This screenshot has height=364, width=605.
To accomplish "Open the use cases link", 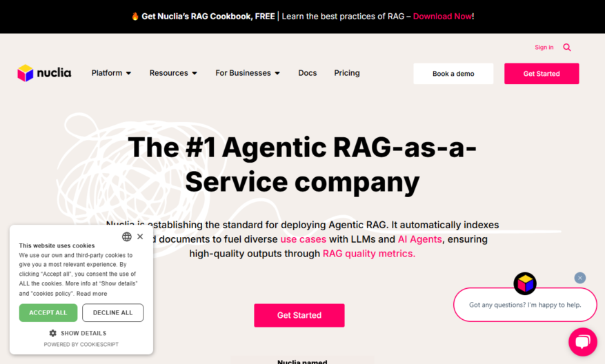I will (x=304, y=239).
